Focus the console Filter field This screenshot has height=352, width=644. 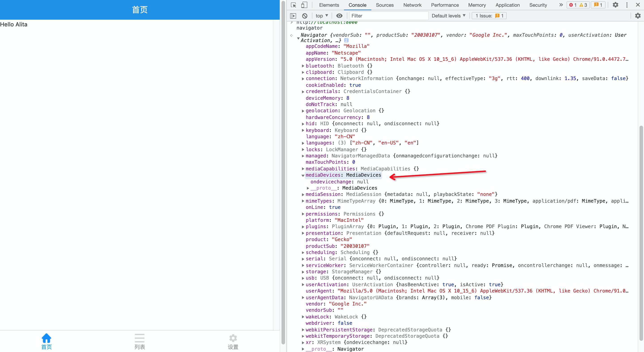[x=389, y=16]
